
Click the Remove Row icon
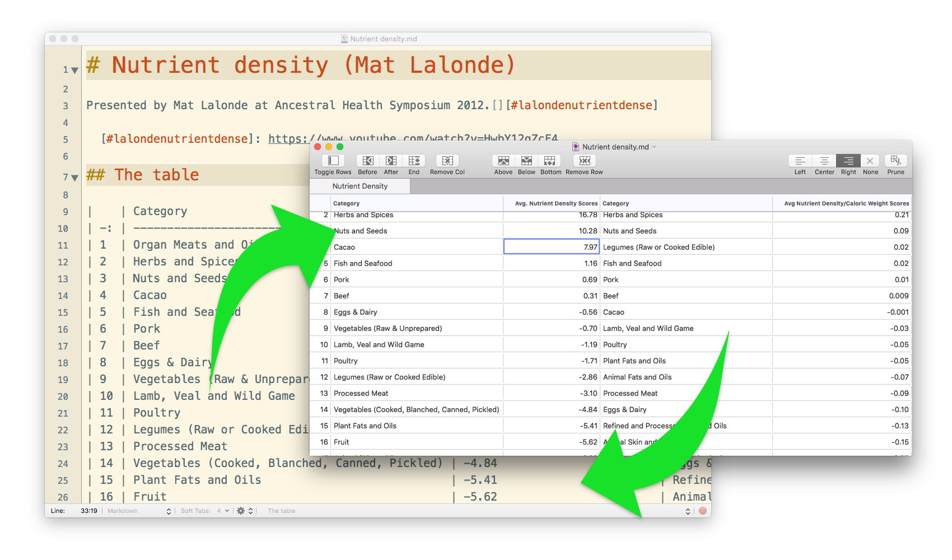point(585,161)
